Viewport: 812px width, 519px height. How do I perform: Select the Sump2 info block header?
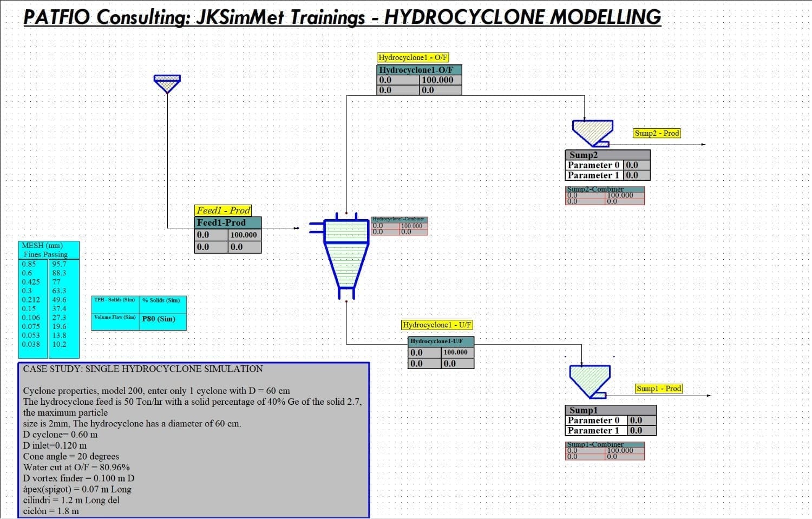607,155
